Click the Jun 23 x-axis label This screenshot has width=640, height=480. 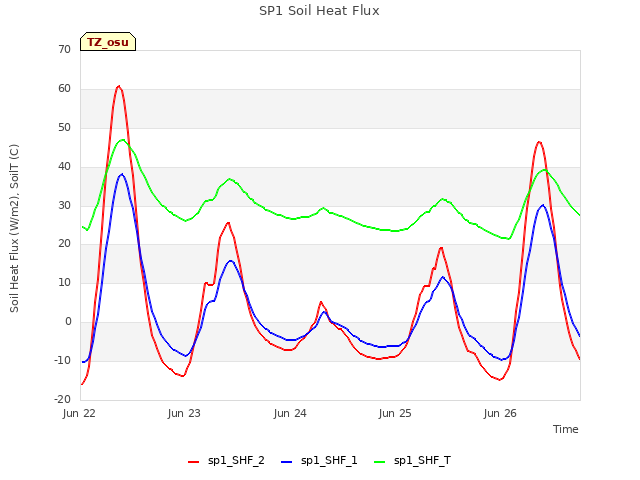click(184, 413)
